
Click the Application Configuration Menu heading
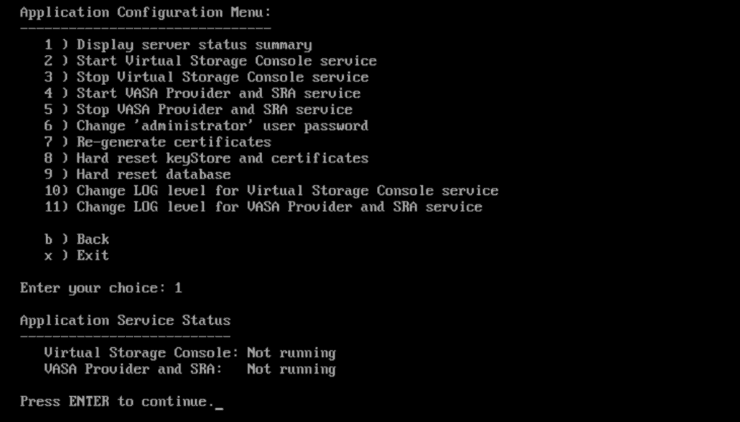point(145,12)
